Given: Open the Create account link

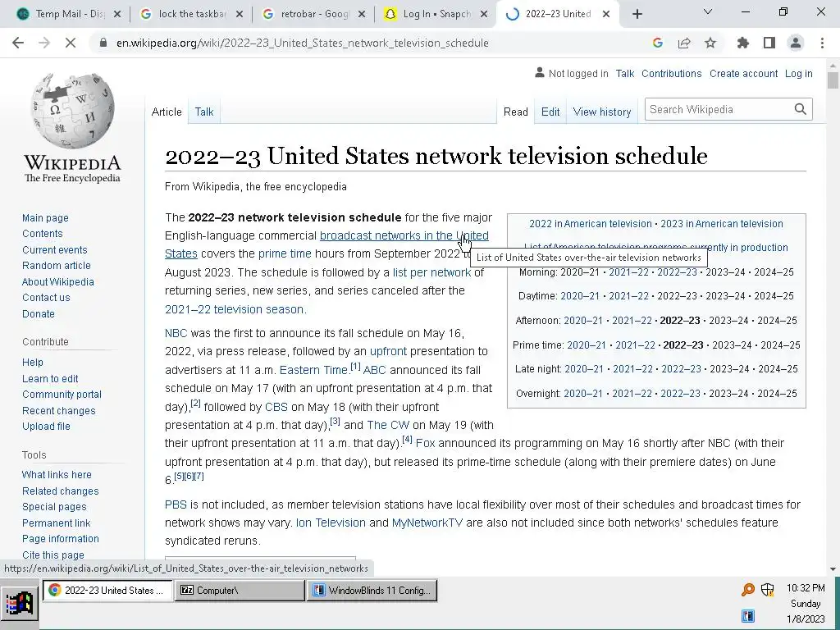Looking at the screenshot, I should click(x=743, y=74).
